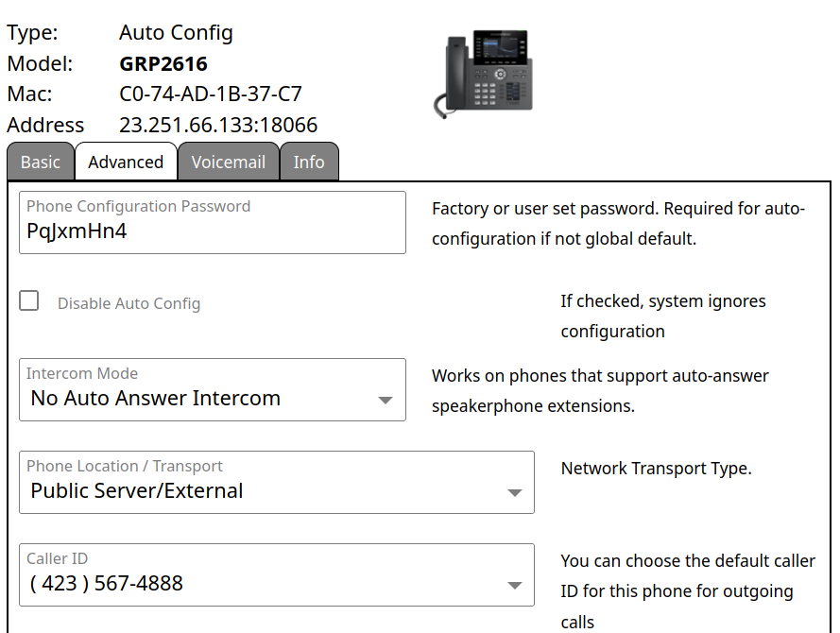Screen dimensions: 840x633
Task: Select the MAC address C0-74-AD-1B-37-C7 text
Action: pos(211,94)
